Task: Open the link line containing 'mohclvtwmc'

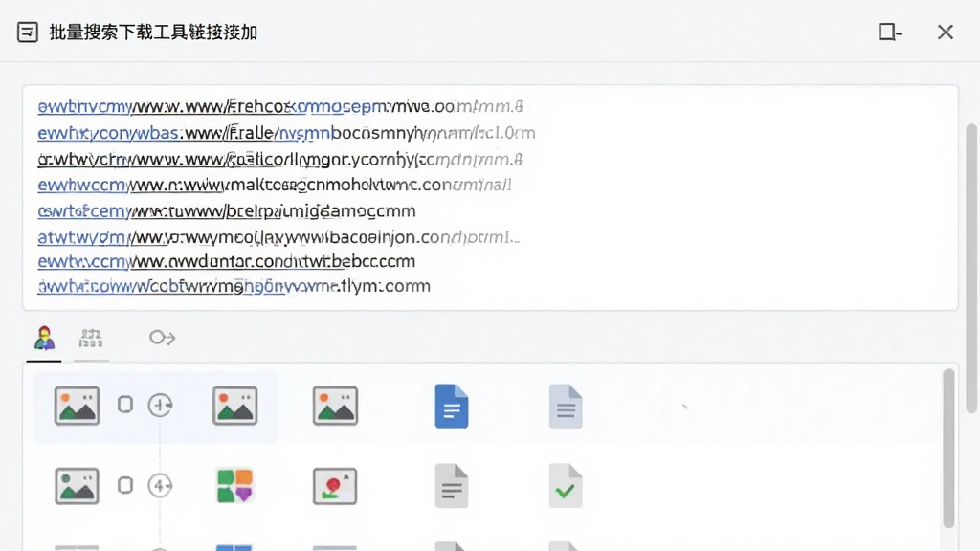Action: coord(275,185)
